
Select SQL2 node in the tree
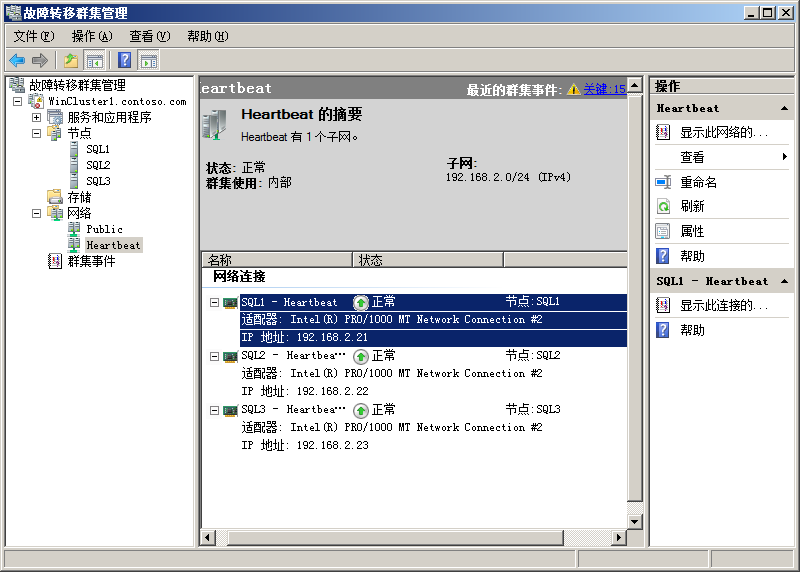98,165
